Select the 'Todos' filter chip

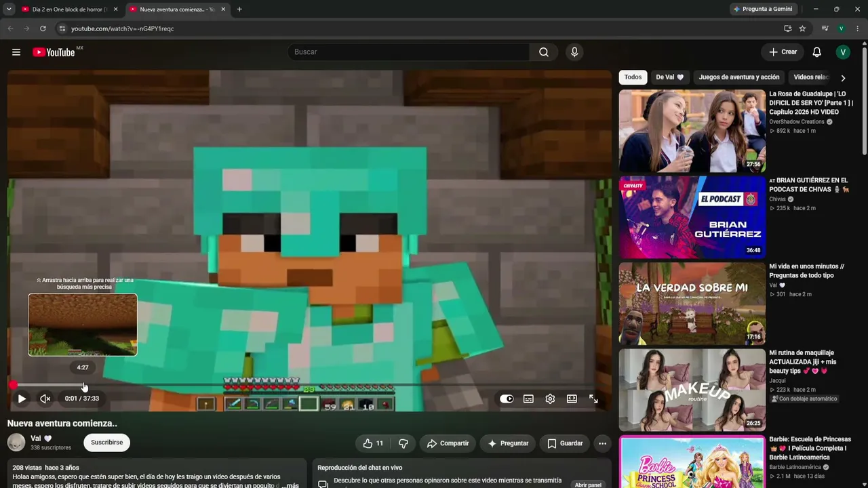(633, 77)
